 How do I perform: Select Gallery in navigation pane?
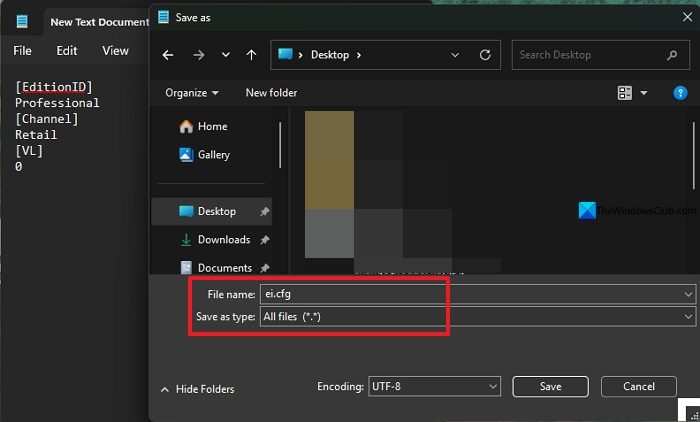[204, 155]
